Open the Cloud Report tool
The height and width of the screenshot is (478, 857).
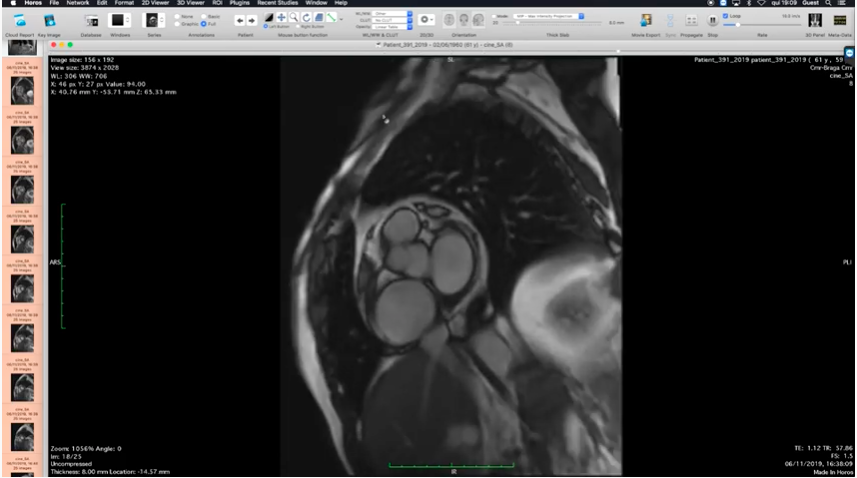click(x=20, y=21)
